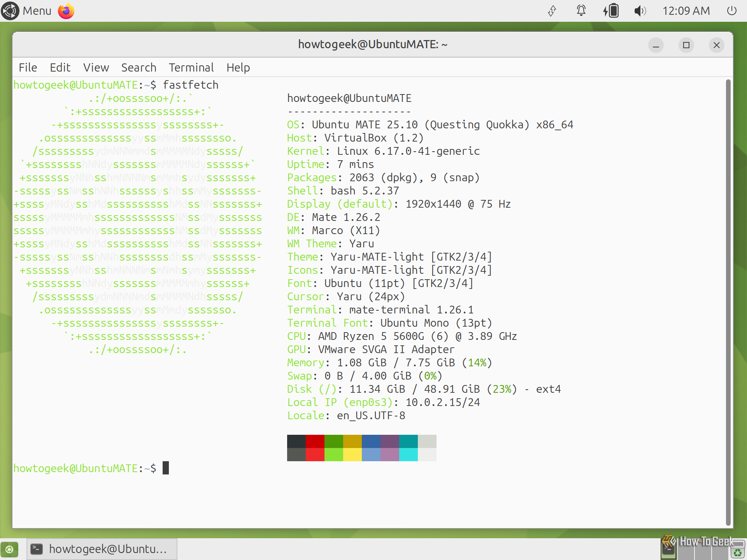
Task: Click the Memory line '1.08 GiB / 7.75 GiB'
Action: (x=390, y=362)
